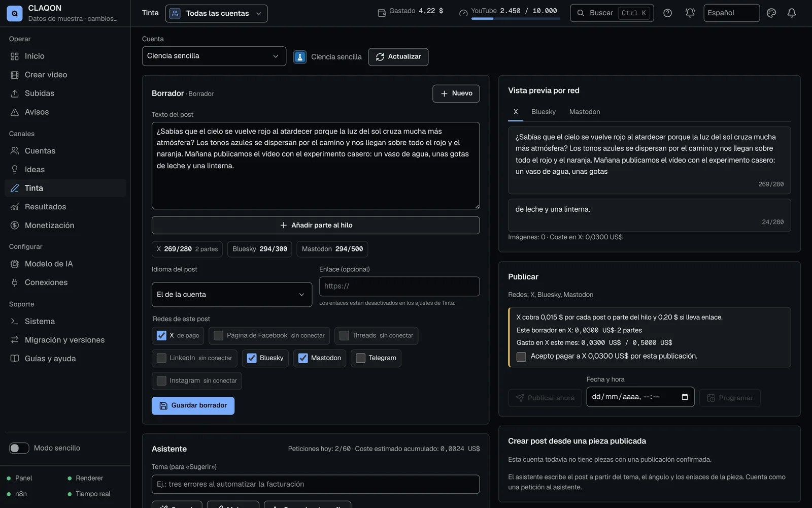Switch to the Bluesky preview tab
This screenshot has width=812, height=508.
click(544, 112)
